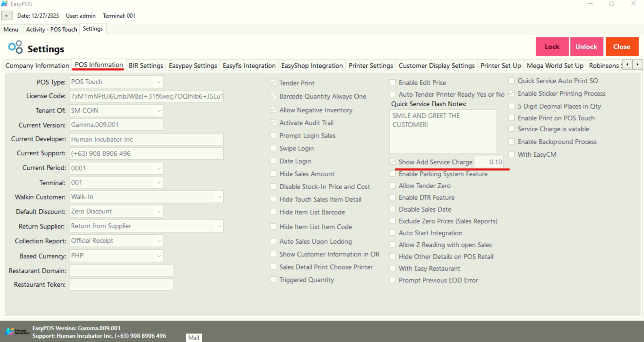
Task: Open the Walkin Customer dropdown
Action: 219,197
